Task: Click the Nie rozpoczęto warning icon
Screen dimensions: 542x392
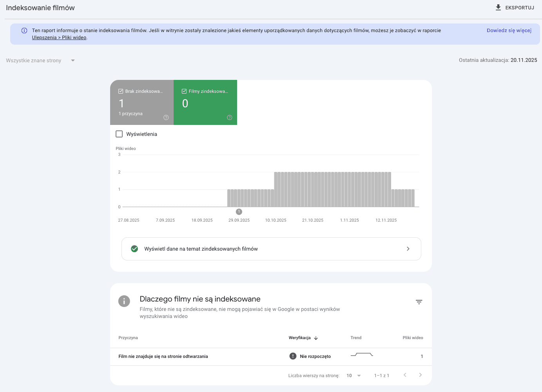Action: (293, 356)
